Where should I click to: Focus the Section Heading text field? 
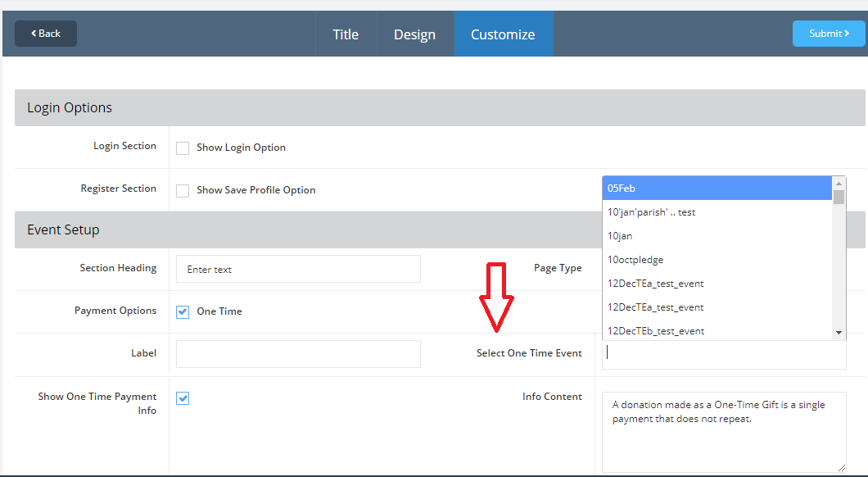[298, 269]
